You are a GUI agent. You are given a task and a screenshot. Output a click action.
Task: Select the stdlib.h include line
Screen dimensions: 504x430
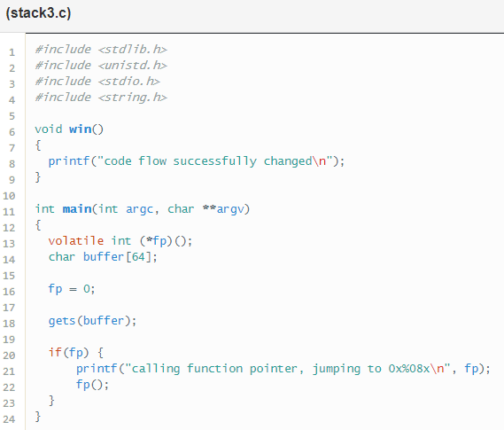click(101, 50)
